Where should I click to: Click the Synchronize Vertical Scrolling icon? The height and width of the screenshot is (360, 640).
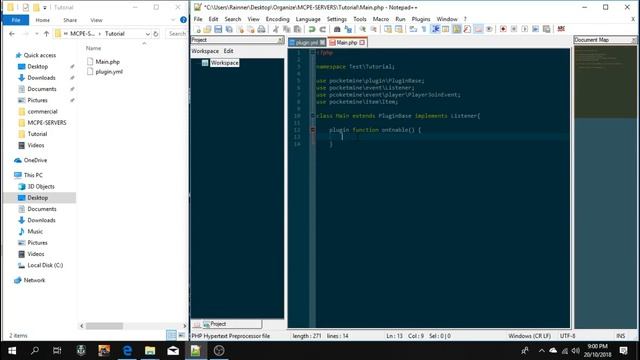point(388,29)
